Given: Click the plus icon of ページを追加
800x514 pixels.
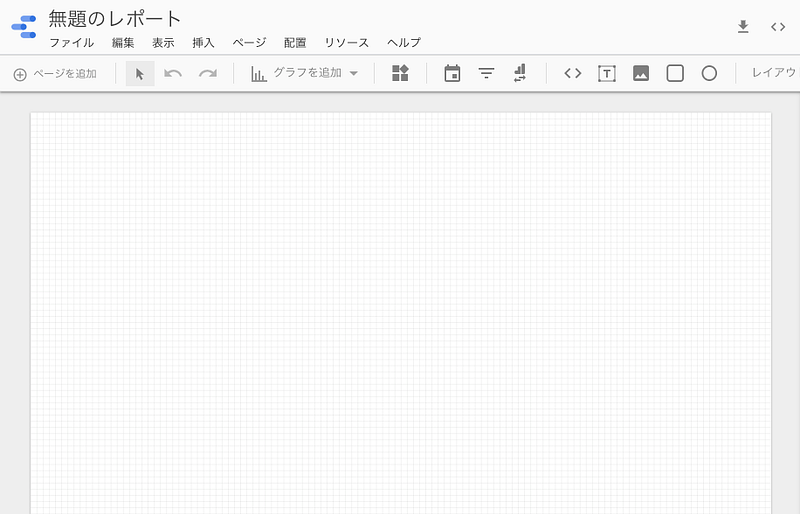Looking at the screenshot, I should click(20, 75).
